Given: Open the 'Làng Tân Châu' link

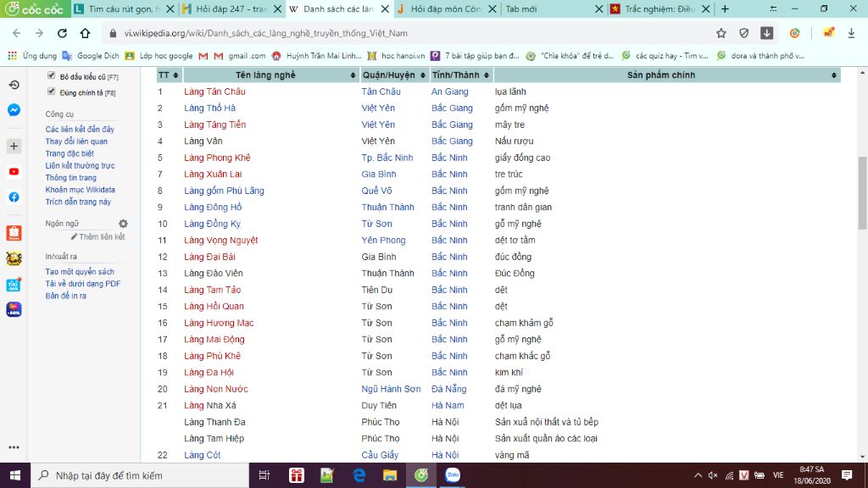Looking at the screenshot, I should click(x=214, y=91).
